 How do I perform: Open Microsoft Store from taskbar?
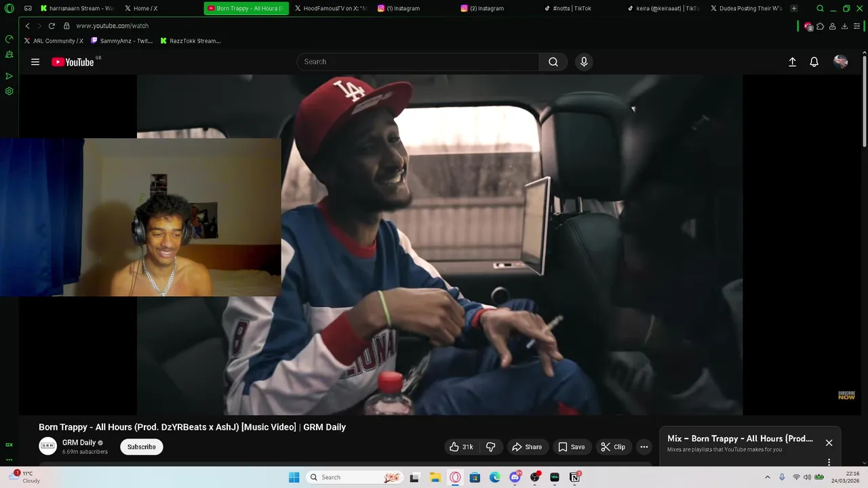click(475, 477)
